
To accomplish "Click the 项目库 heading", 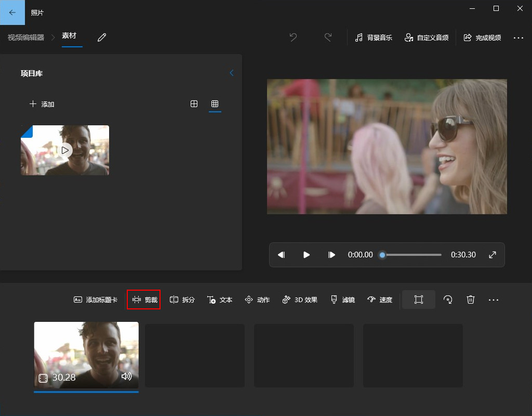I will (32, 73).
